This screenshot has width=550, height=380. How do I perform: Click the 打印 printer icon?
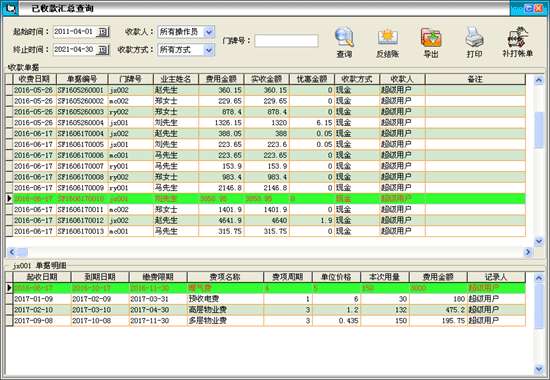tap(474, 37)
